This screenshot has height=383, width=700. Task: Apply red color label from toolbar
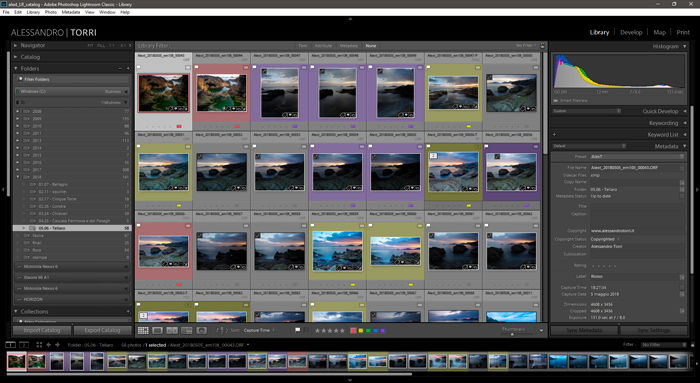coord(354,331)
